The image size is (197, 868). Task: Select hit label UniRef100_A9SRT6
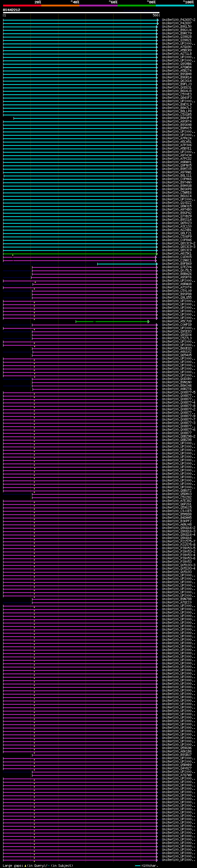pyautogui.click(x=177, y=277)
